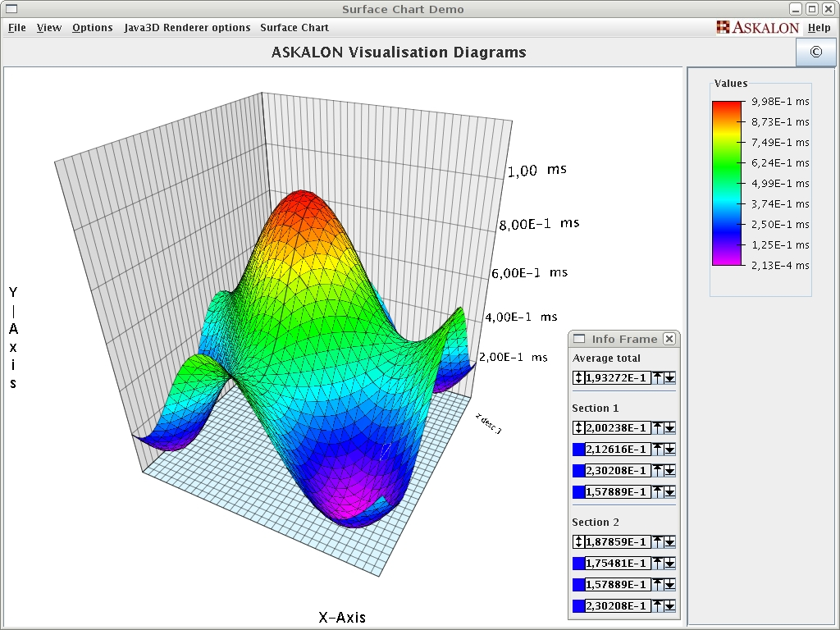Close the Info Frame panel
The image size is (840, 630).
[x=670, y=338]
